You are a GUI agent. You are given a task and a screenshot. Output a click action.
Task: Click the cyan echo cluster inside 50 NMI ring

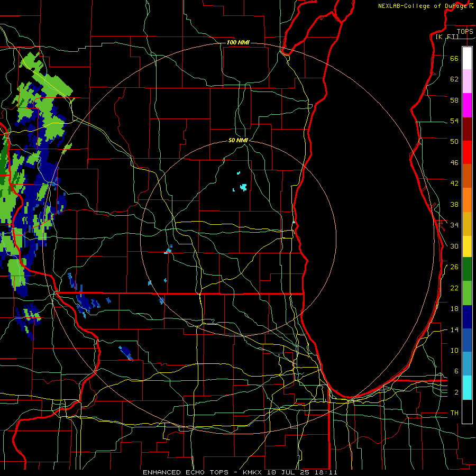pyautogui.click(x=243, y=187)
